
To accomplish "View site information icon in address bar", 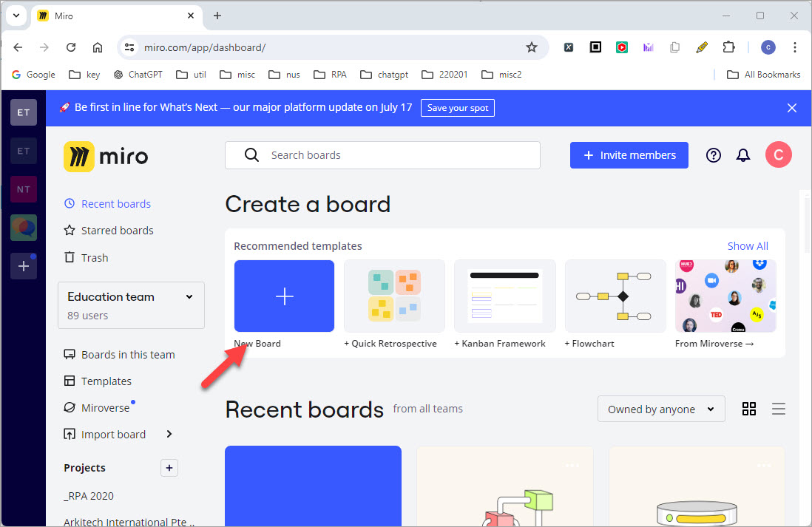I will point(129,47).
